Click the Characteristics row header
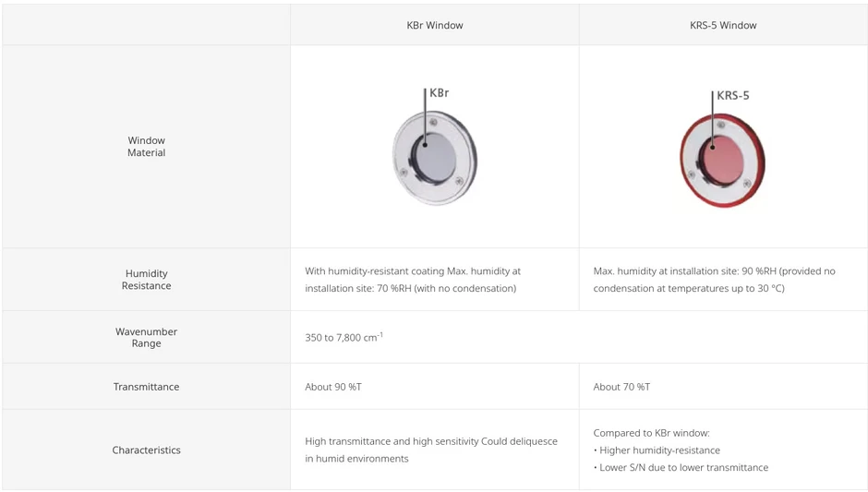The height and width of the screenshot is (492, 868). (146, 450)
